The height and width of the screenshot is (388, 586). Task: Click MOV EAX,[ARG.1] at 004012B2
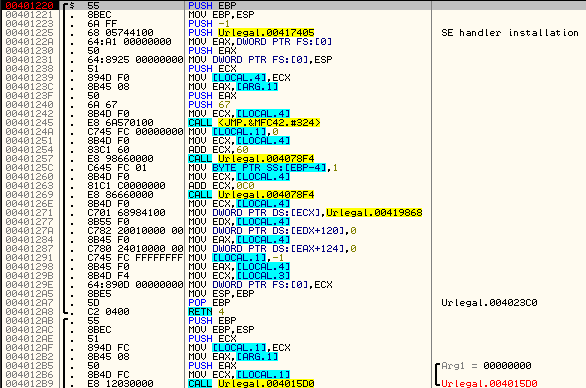point(233,356)
